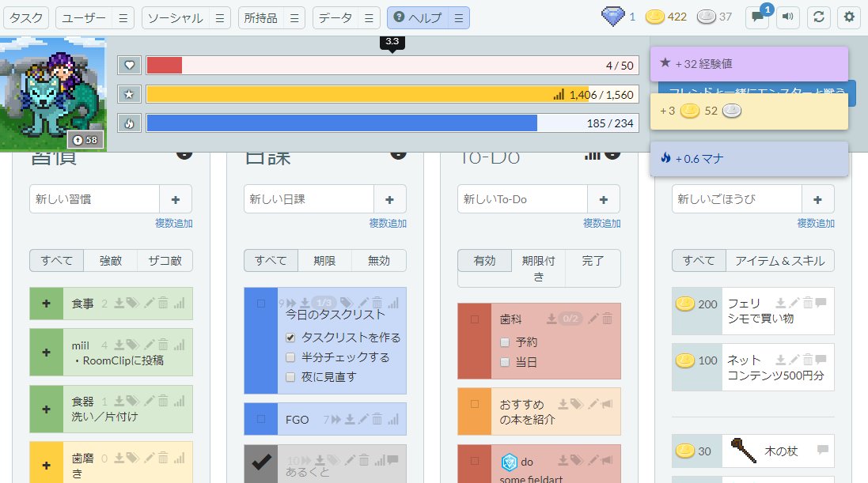Image resolution: width=868 pixels, height=483 pixels.
Task: Uncheck タスクリストを作る checklist item
Action: (290, 338)
